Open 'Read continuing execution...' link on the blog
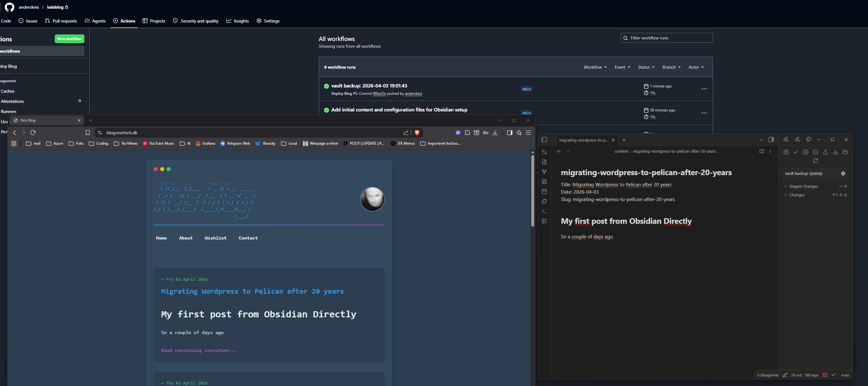The width and height of the screenshot is (868, 386). (199, 350)
